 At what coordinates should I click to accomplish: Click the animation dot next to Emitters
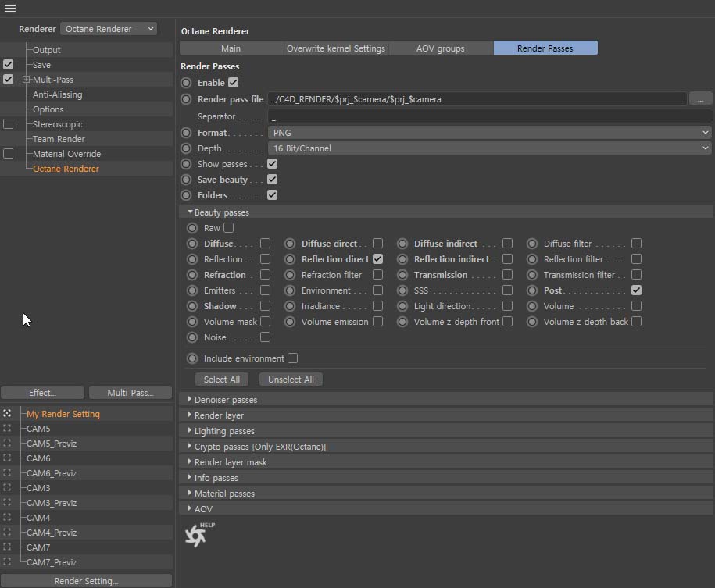[192, 290]
